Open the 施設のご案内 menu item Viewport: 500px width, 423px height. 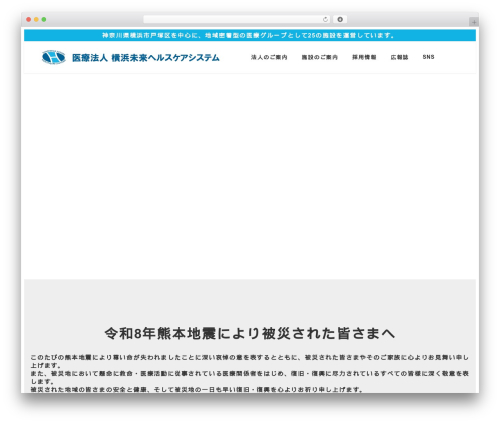coord(320,57)
